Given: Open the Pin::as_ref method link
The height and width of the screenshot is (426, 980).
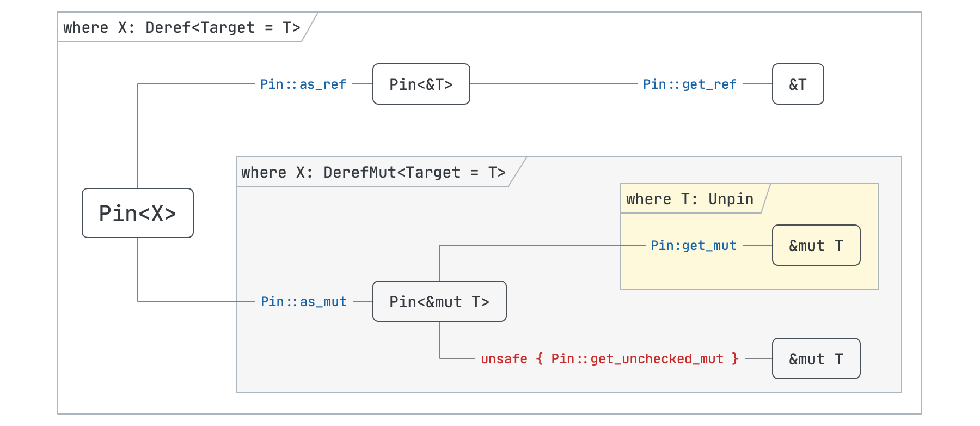Looking at the screenshot, I should [x=303, y=84].
